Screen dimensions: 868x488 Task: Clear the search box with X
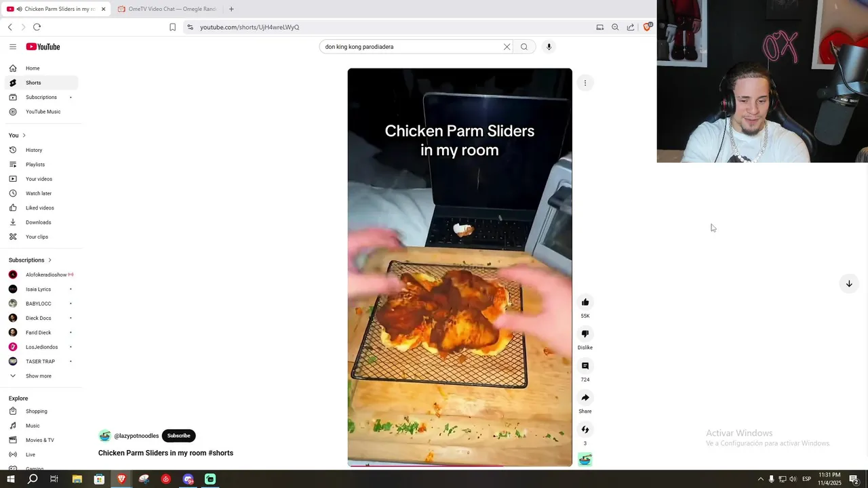point(507,47)
